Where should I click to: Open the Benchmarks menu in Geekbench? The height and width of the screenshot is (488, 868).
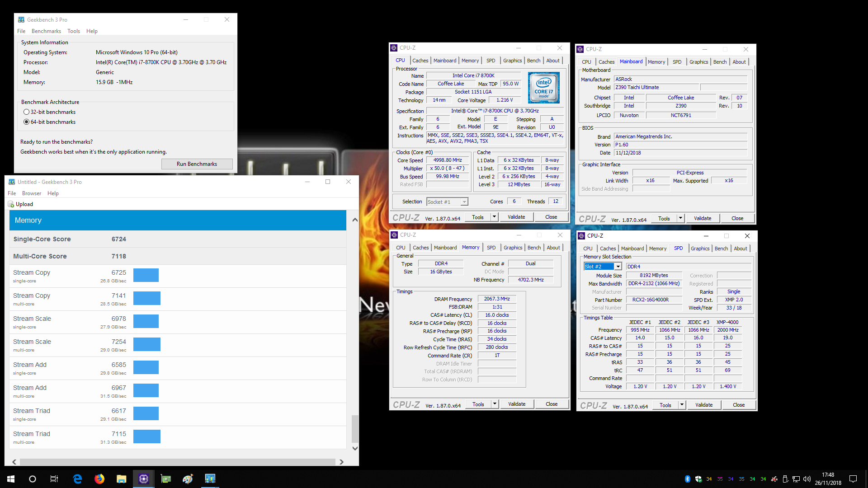click(x=46, y=31)
